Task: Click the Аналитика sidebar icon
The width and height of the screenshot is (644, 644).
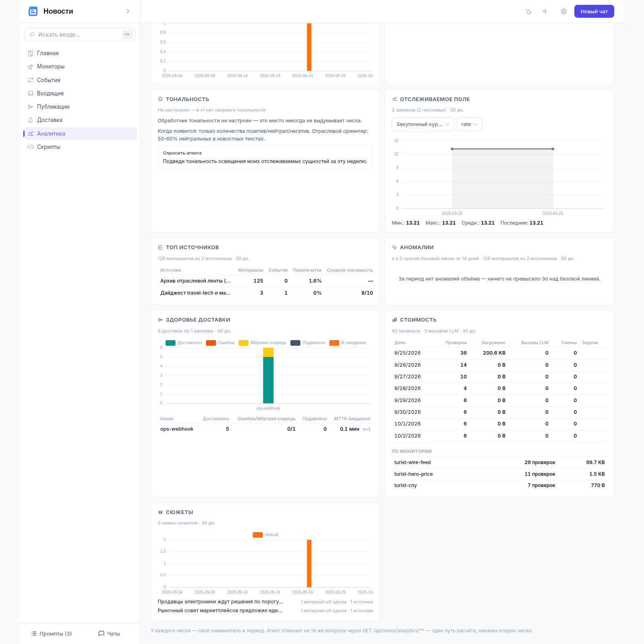Action: (31, 134)
